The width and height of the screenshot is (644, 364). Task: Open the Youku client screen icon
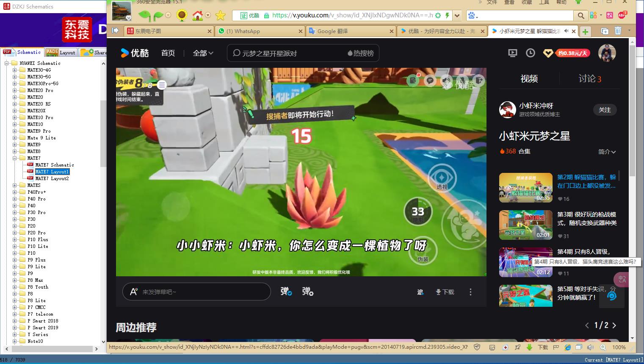pyautogui.click(x=513, y=53)
